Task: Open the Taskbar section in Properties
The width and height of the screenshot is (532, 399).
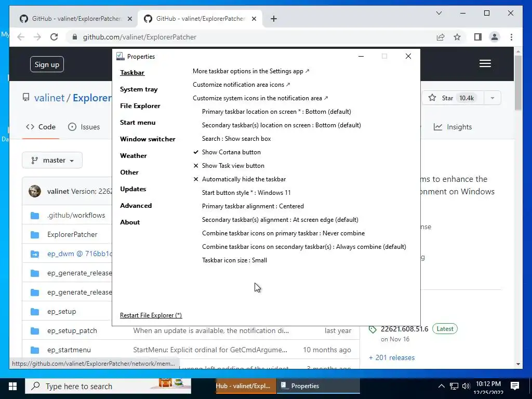Action: (132, 73)
